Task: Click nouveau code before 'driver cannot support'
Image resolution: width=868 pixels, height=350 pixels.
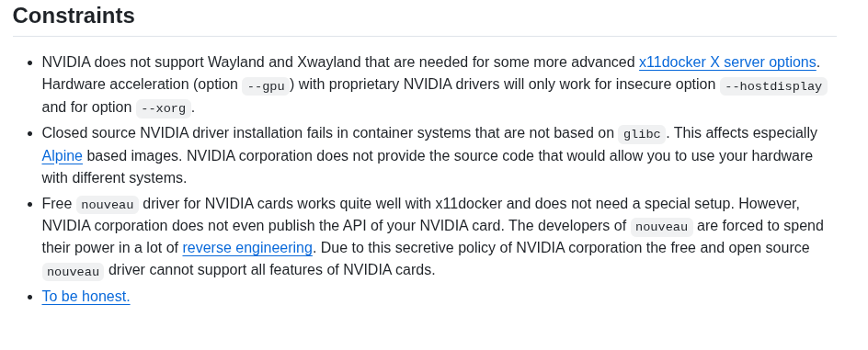Action: [x=73, y=272]
